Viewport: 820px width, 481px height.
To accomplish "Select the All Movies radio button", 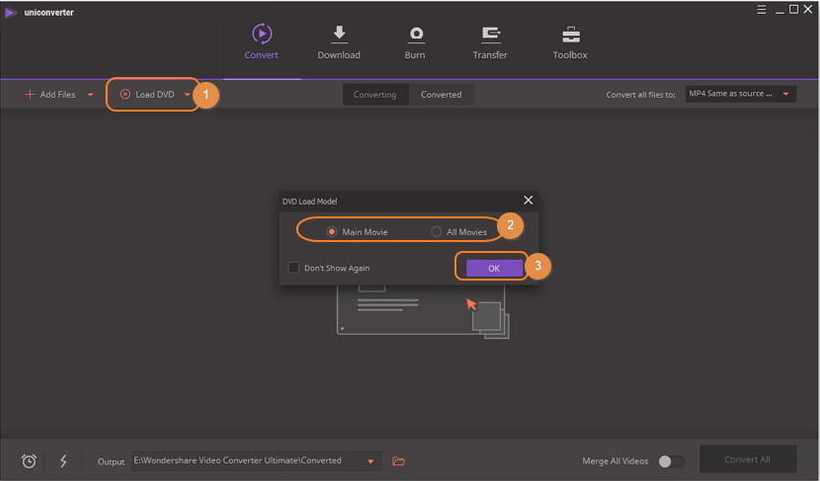I will [436, 232].
